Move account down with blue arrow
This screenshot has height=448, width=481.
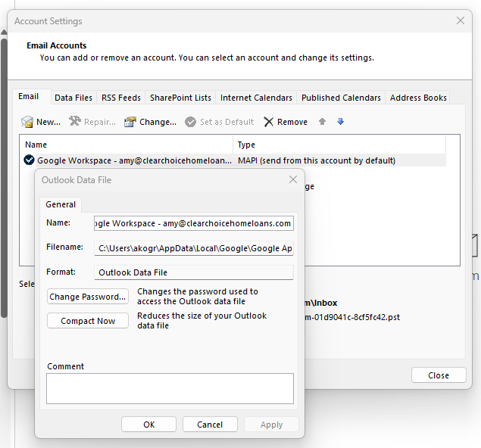[341, 122]
